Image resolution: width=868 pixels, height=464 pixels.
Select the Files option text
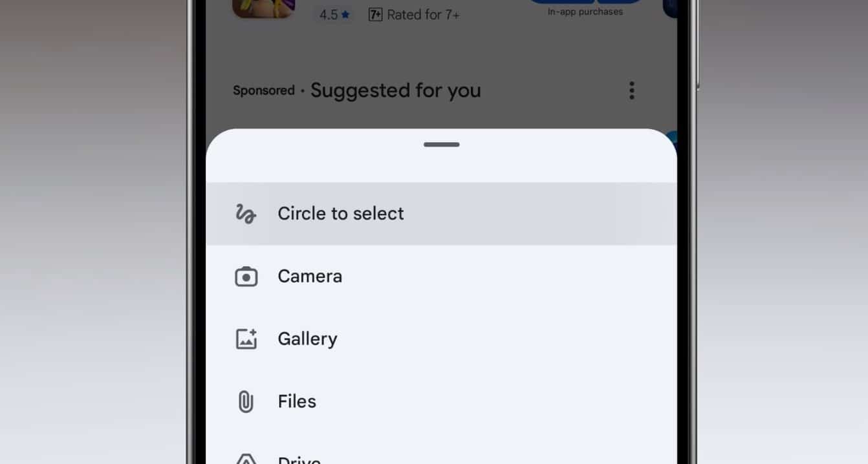pos(297,401)
